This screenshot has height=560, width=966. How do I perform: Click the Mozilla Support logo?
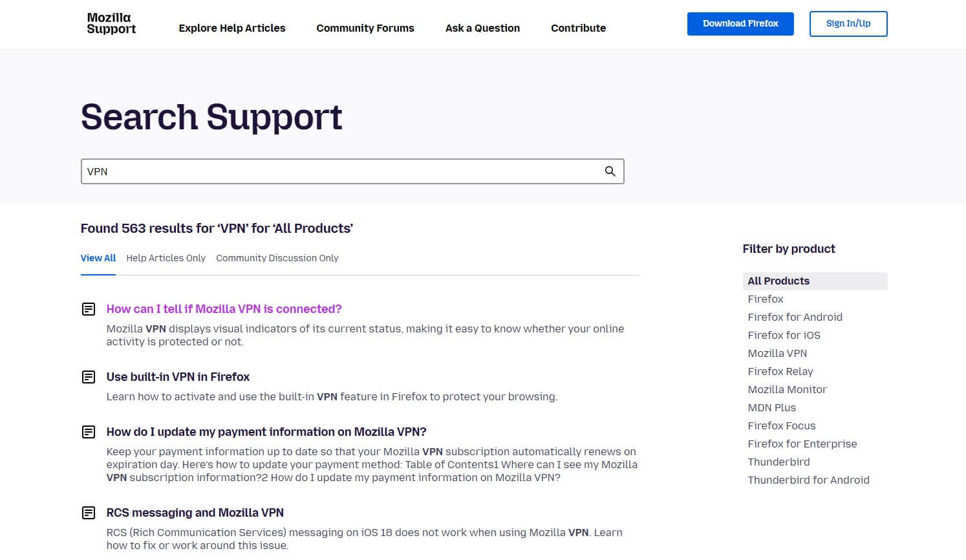110,24
